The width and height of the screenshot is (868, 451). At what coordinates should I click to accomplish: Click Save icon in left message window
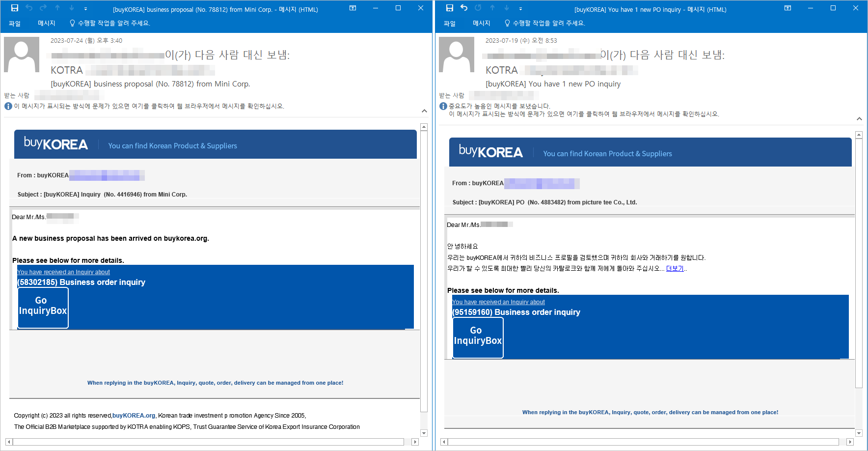coord(15,8)
